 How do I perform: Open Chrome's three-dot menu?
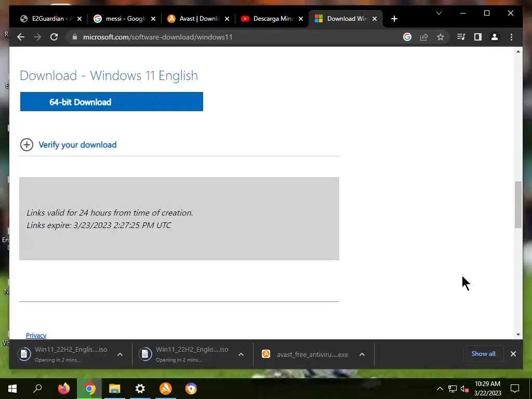511,37
